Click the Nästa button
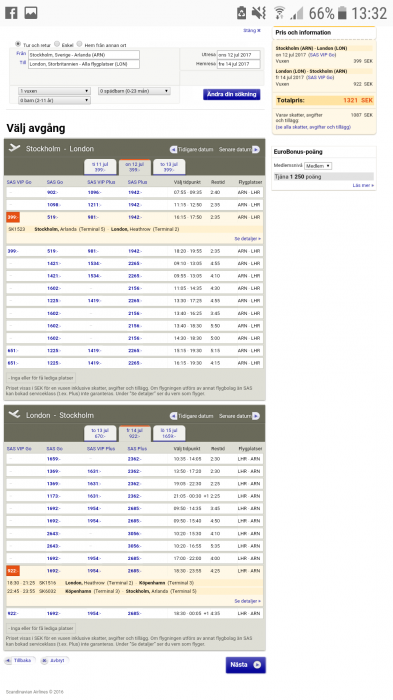The width and height of the screenshot is (393, 700). point(246,665)
